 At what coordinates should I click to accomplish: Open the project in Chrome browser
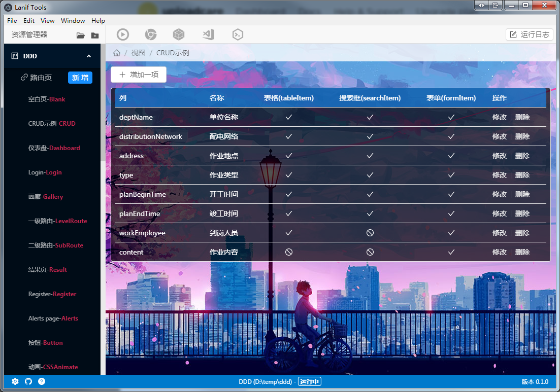150,34
